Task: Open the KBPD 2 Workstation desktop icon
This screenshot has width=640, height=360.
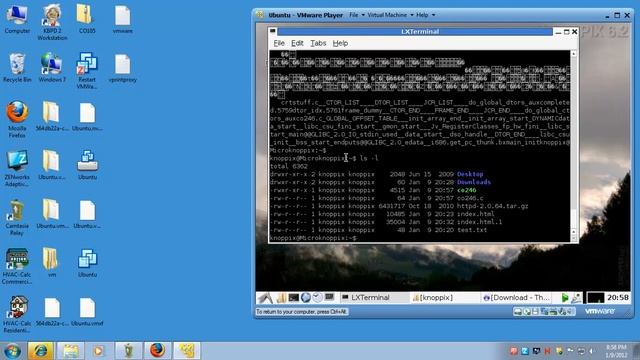Action: [x=52, y=22]
